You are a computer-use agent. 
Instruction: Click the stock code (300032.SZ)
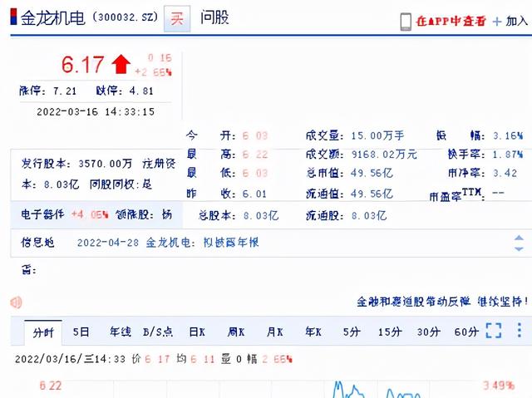[x=126, y=17]
